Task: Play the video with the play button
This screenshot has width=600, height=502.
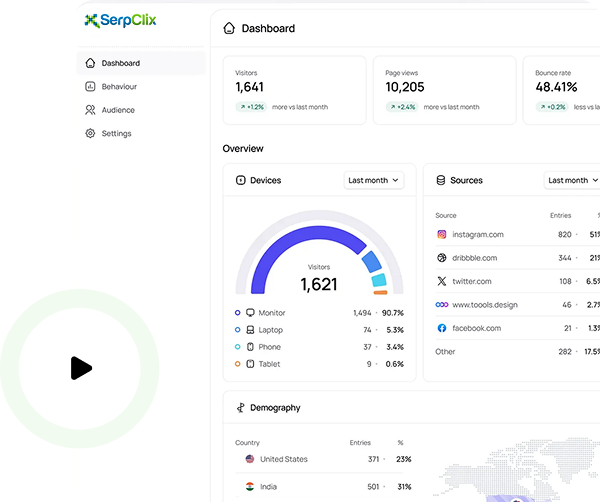Action: pos(81,368)
